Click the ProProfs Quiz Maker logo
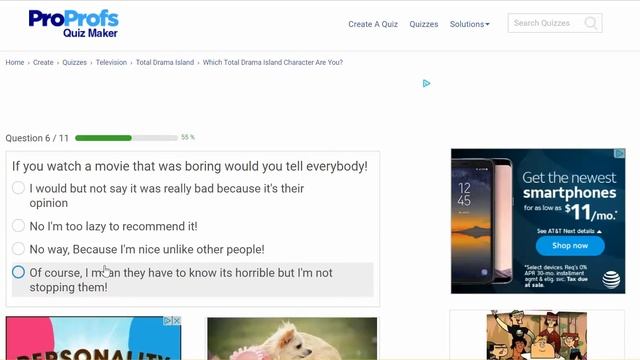This screenshot has height=360, width=640. [73, 24]
